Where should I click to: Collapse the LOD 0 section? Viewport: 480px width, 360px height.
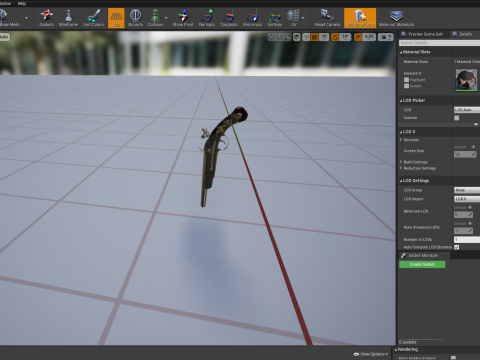(401, 132)
